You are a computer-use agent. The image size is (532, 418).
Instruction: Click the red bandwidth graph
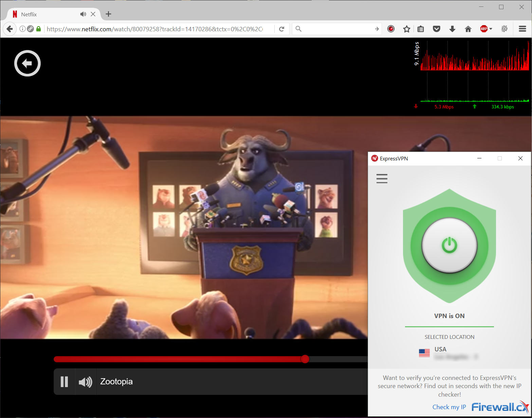click(x=475, y=56)
